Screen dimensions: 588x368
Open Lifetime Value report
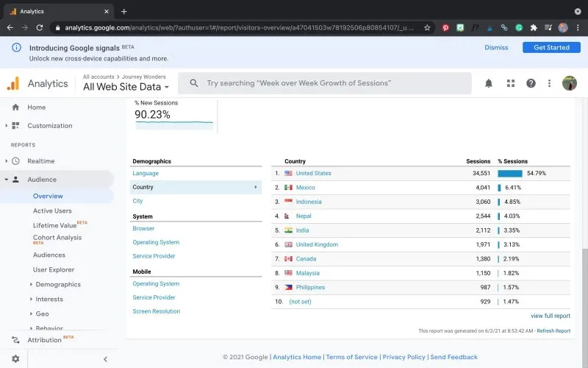[x=54, y=225]
